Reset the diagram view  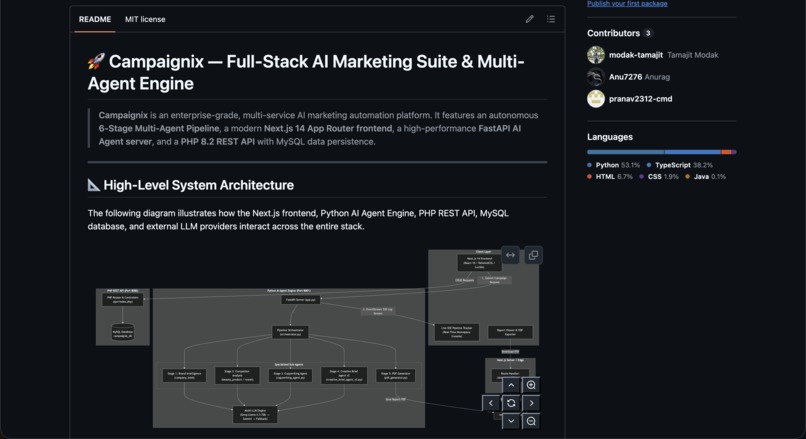point(511,403)
